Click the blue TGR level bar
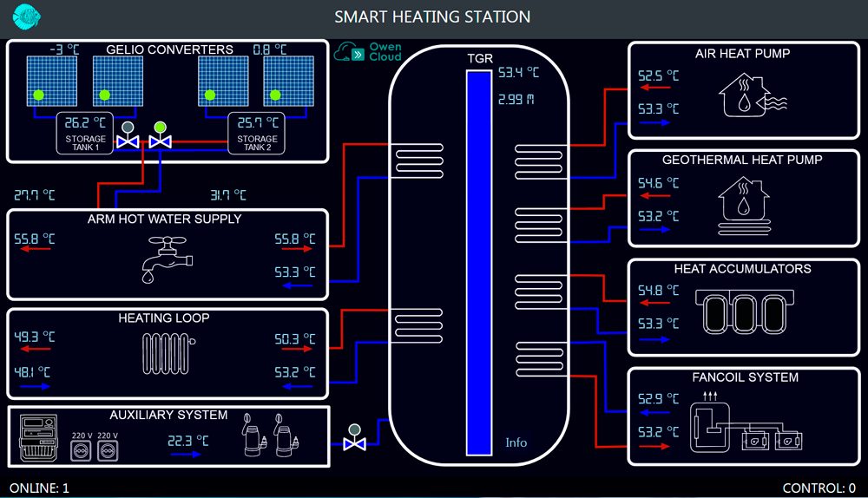The width and height of the screenshot is (868, 498). (x=478, y=260)
